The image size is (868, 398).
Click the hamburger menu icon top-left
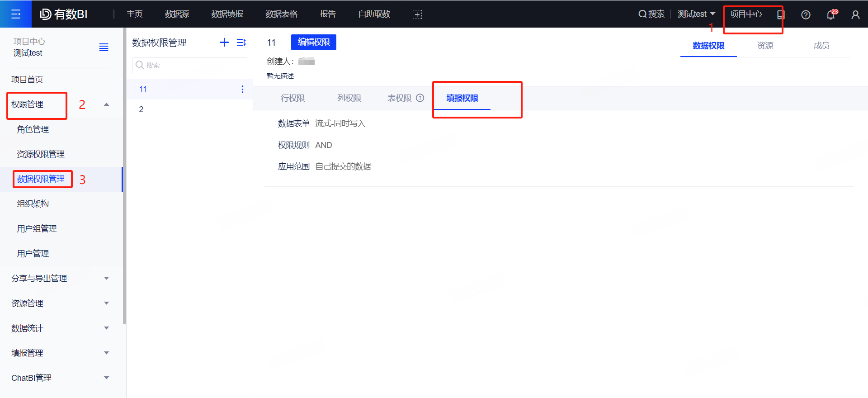click(x=16, y=14)
